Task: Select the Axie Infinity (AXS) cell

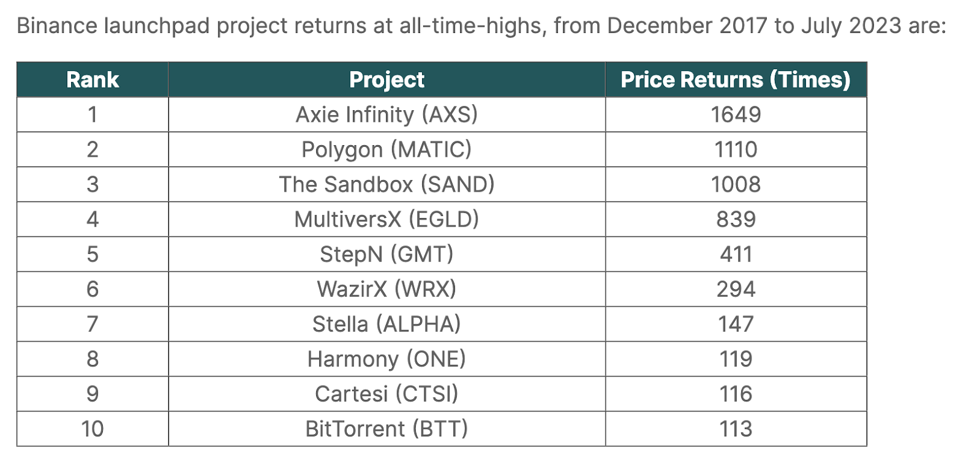Action: (386, 114)
